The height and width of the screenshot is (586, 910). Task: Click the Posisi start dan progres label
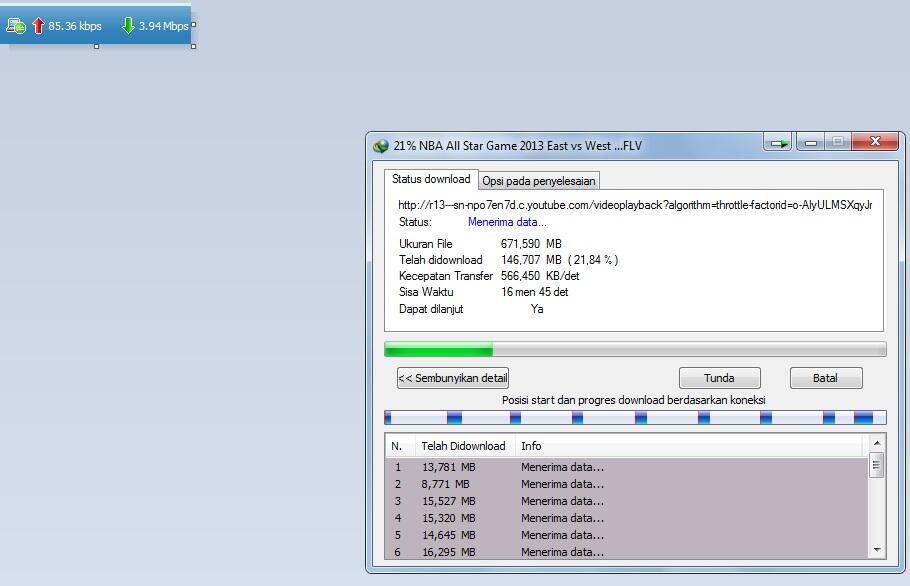[634, 400]
